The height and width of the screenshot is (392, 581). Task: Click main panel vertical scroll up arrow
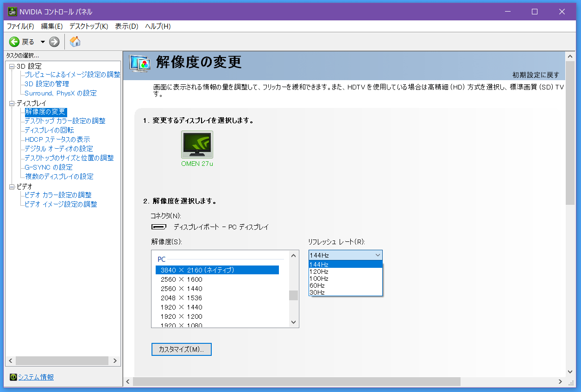(x=570, y=57)
